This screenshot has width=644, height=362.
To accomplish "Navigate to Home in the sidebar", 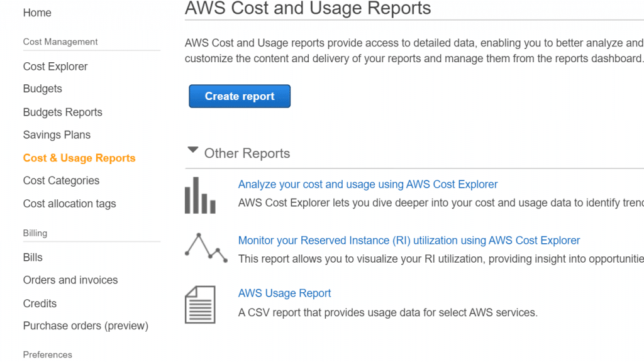I will click(37, 13).
